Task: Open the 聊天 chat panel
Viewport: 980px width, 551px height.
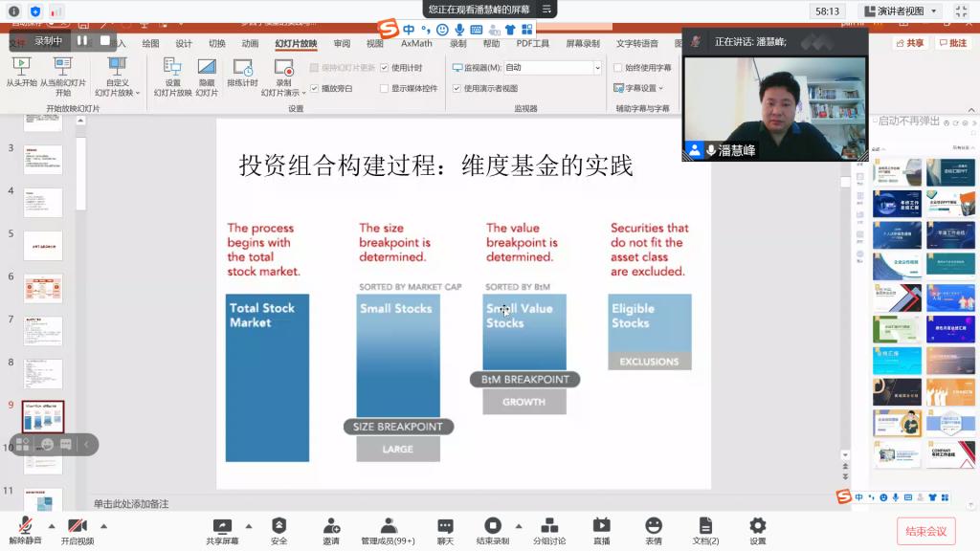Action: click(x=445, y=531)
